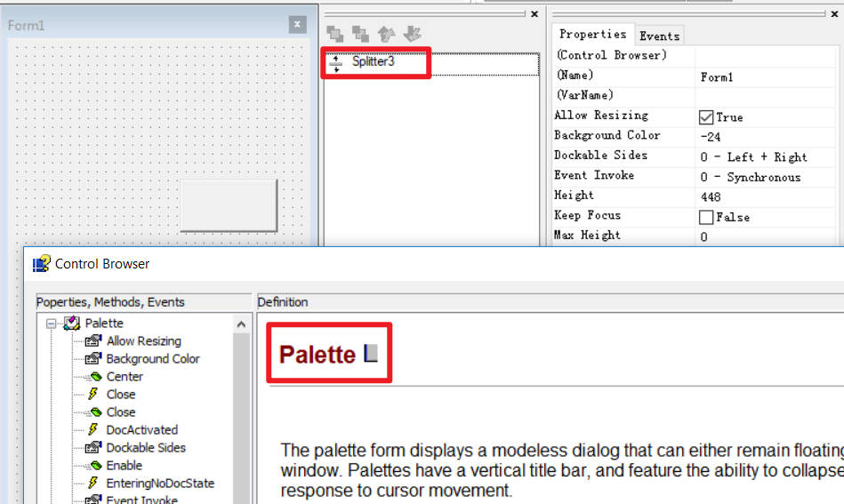
Task: Click the Allow Resizing property label
Action: (x=601, y=115)
